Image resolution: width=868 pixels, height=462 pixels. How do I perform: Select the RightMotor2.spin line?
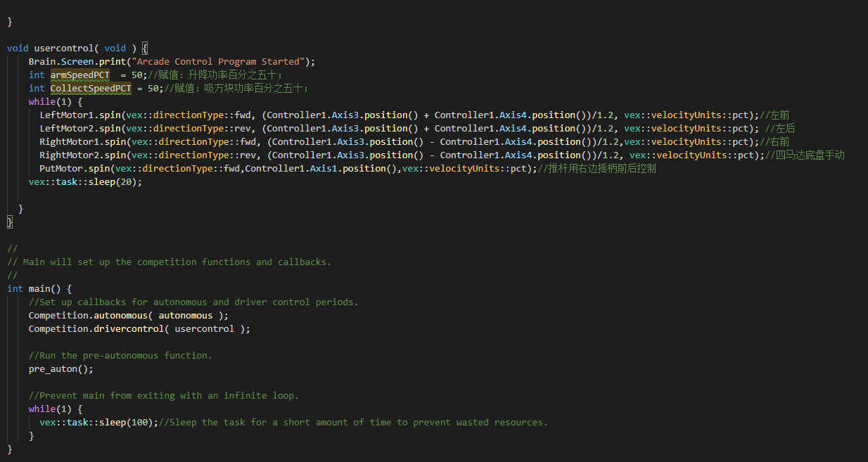point(442,155)
